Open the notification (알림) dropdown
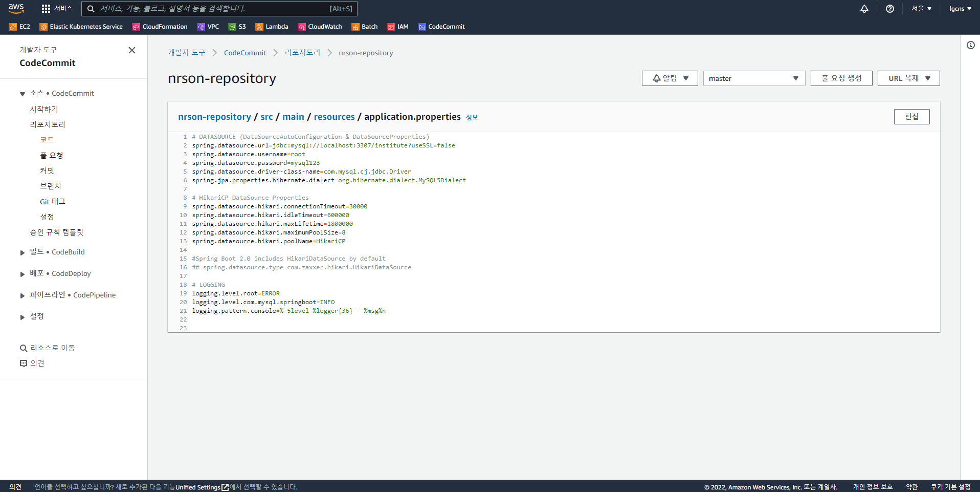The height and width of the screenshot is (492, 980). 670,78
